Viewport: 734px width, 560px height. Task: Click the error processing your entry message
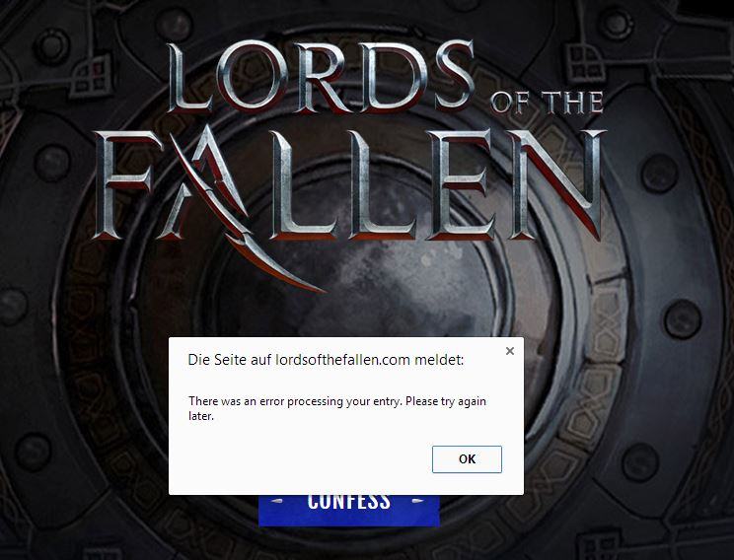337,408
